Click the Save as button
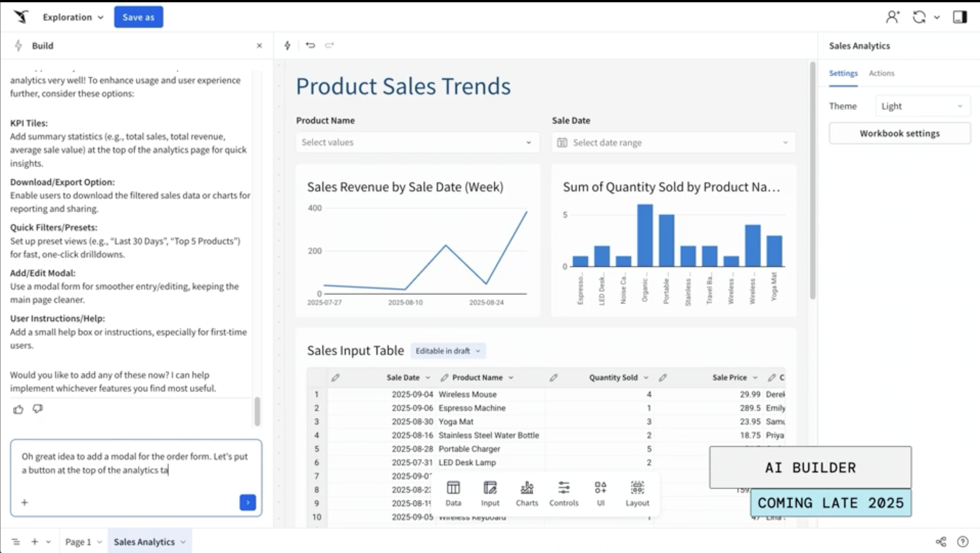This screenshot has height=553, width=980. [x=138, y=17]
